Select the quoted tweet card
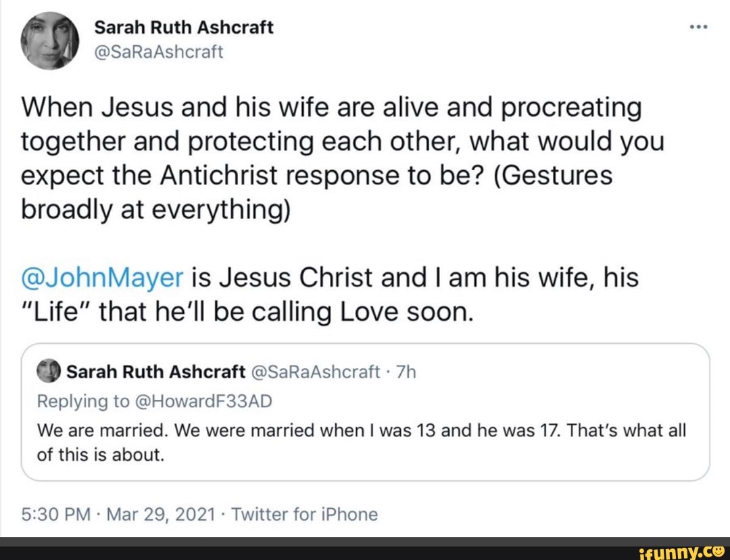 click(365, 412)
